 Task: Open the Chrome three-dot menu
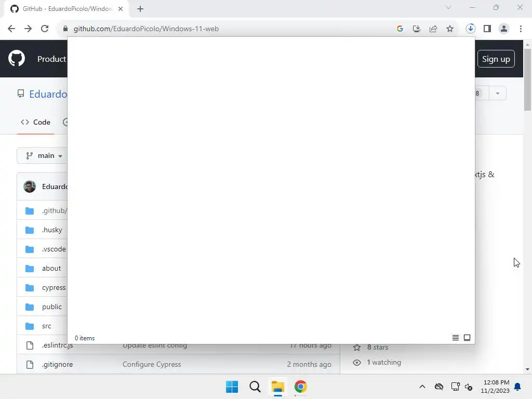pos(521,29)
